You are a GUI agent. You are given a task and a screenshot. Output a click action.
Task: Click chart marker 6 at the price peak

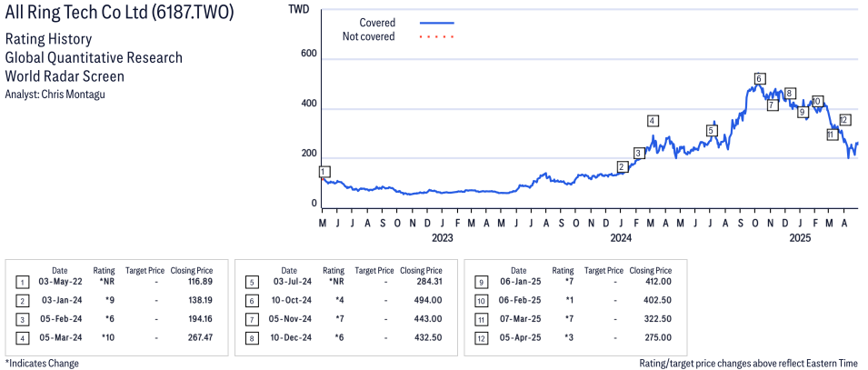pos(760,78)
